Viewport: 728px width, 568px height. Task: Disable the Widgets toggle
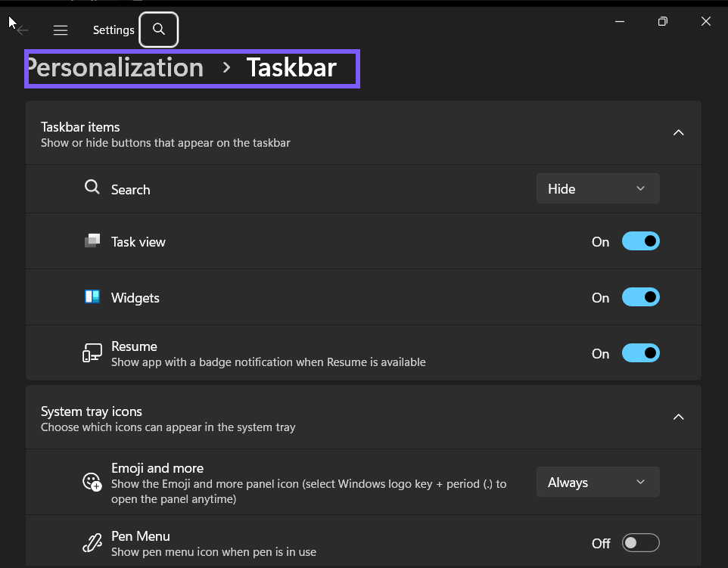coord(641,297)
